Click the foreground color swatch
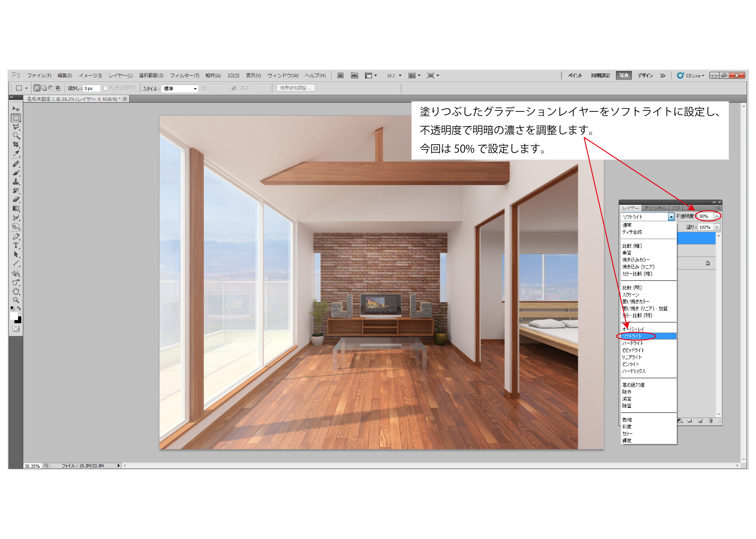 14,316
